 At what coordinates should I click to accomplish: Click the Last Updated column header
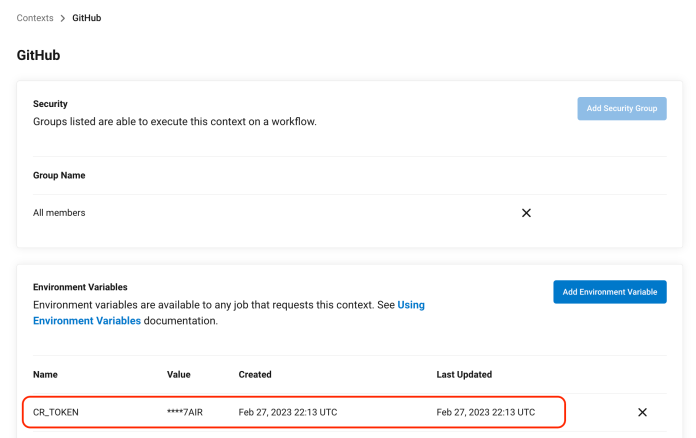pyautogui.click(x=464, y=374)
